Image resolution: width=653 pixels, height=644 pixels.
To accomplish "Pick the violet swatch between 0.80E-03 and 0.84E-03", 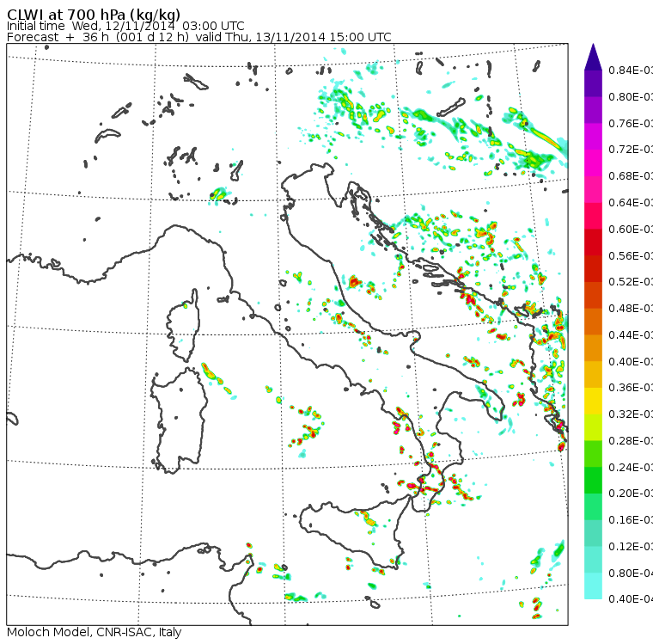I will pyautogui.click(x=593, y=83).
